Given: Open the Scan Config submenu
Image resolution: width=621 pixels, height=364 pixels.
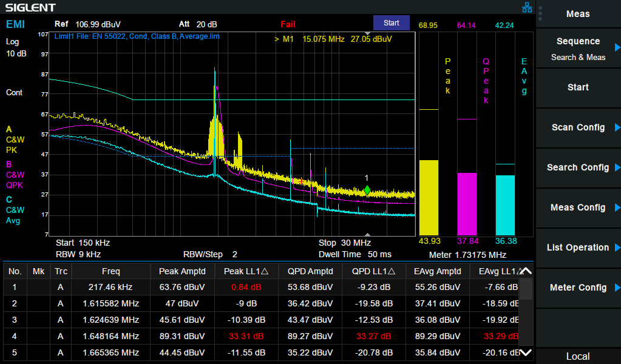Looking at the screenshot, I should point(578,127).
